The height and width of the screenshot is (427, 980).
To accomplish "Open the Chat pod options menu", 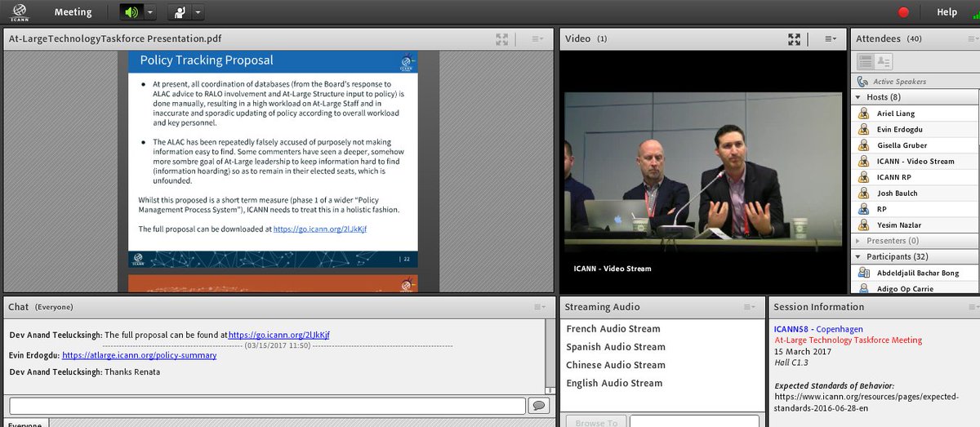I will 538,307.
